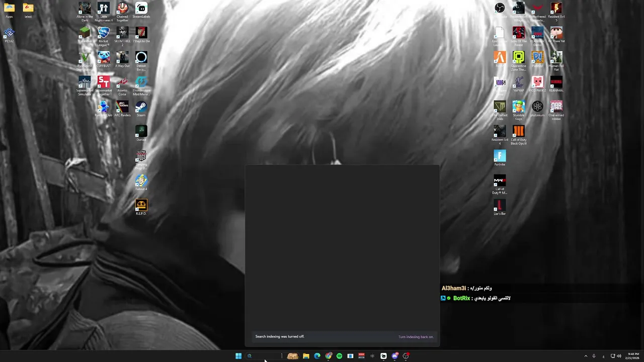This screenshot has width=644, height=362.
Task: Select ARC Raiders desktop shortcut
Action: 122,109
